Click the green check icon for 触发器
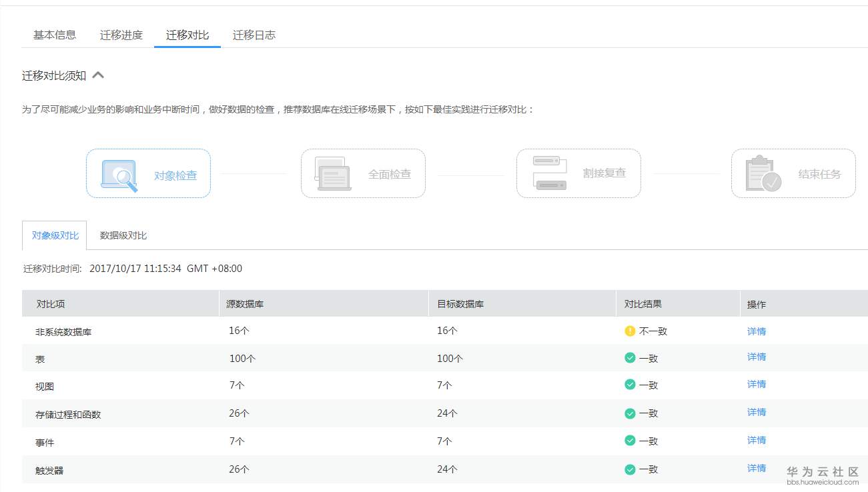 coord(630,469)
